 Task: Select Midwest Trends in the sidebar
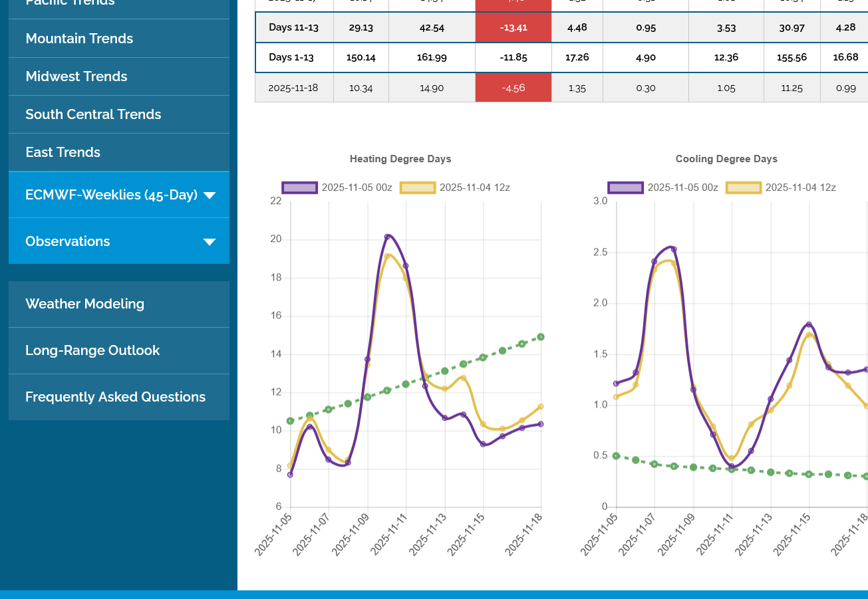coord(76,76)
